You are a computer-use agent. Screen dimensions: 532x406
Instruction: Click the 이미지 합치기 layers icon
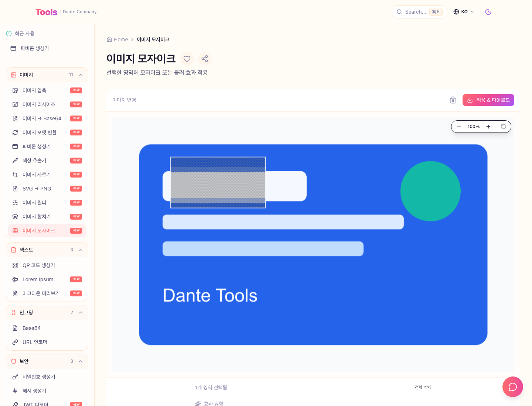tap(15, 217)
